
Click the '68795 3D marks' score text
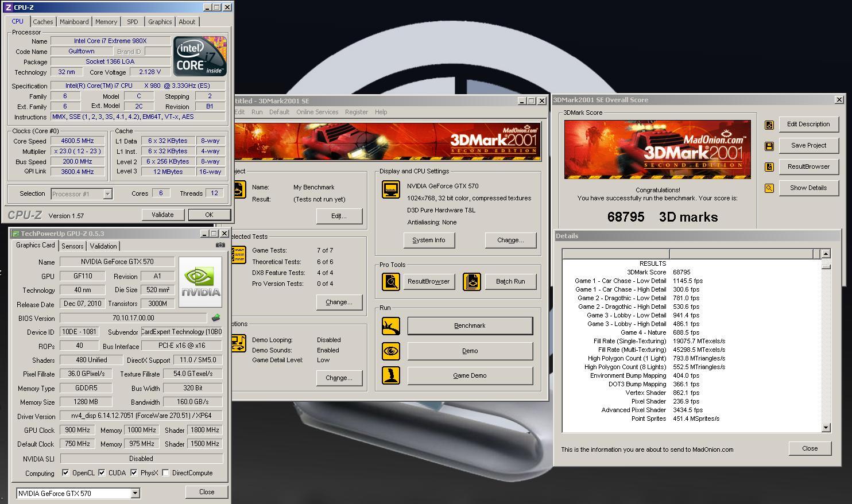(x=663, y=217)
